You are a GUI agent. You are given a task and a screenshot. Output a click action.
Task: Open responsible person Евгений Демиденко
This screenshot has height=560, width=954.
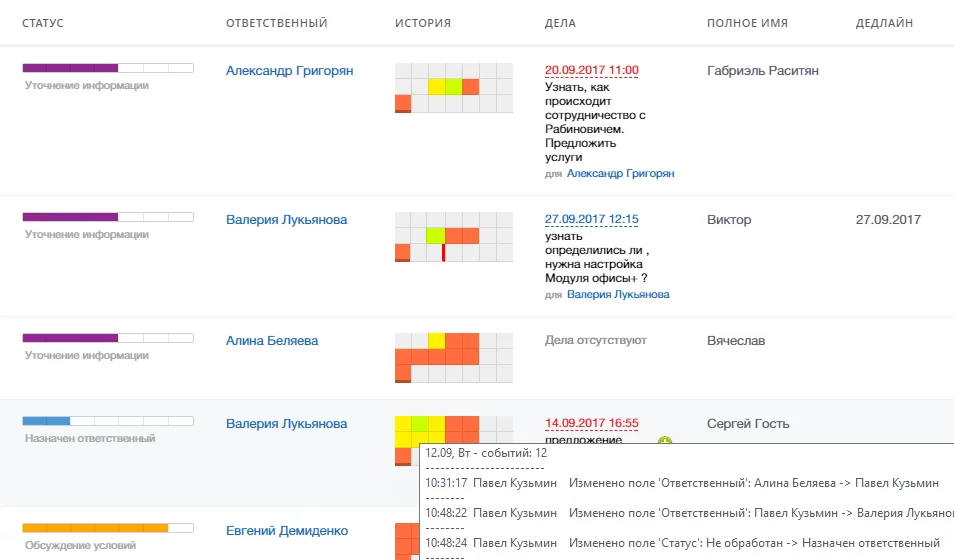point(287,531)
